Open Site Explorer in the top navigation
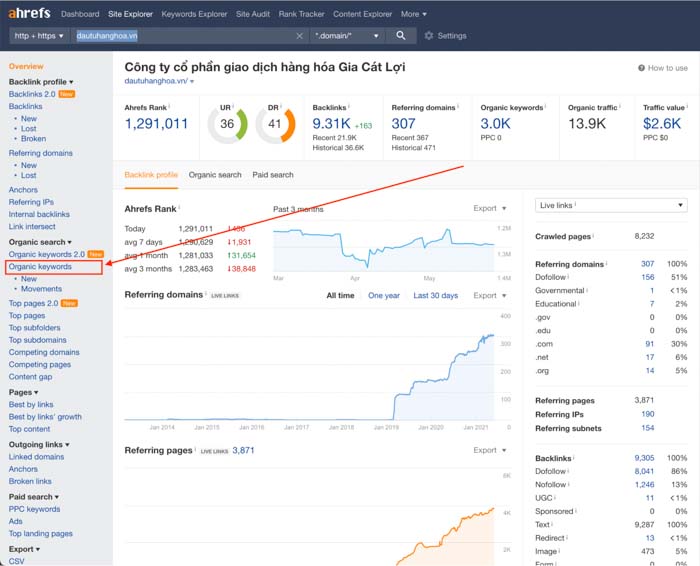This screenshot has width=700, height=566. [x=130, y=14]
